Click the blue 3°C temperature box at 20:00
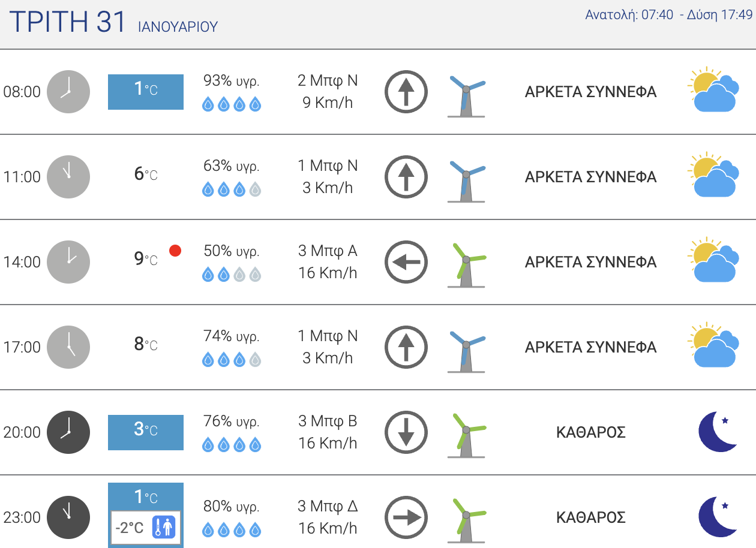 pos(146,432)
